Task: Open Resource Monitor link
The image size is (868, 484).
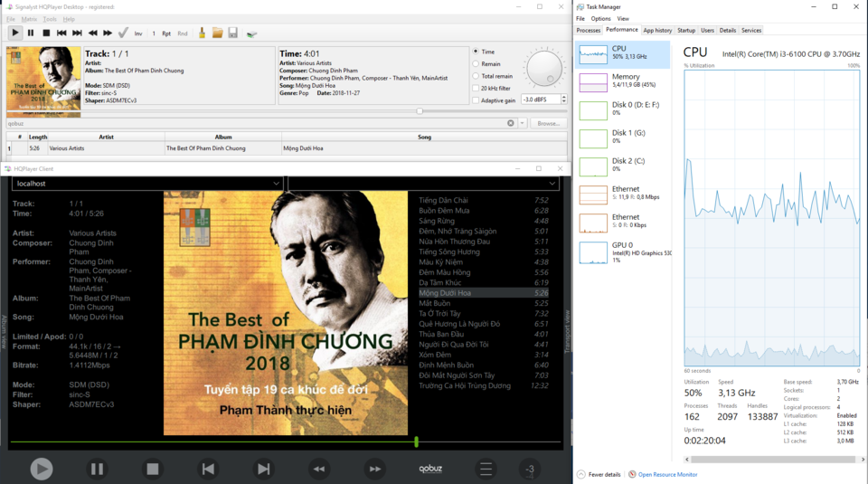Action: (667, 475)
